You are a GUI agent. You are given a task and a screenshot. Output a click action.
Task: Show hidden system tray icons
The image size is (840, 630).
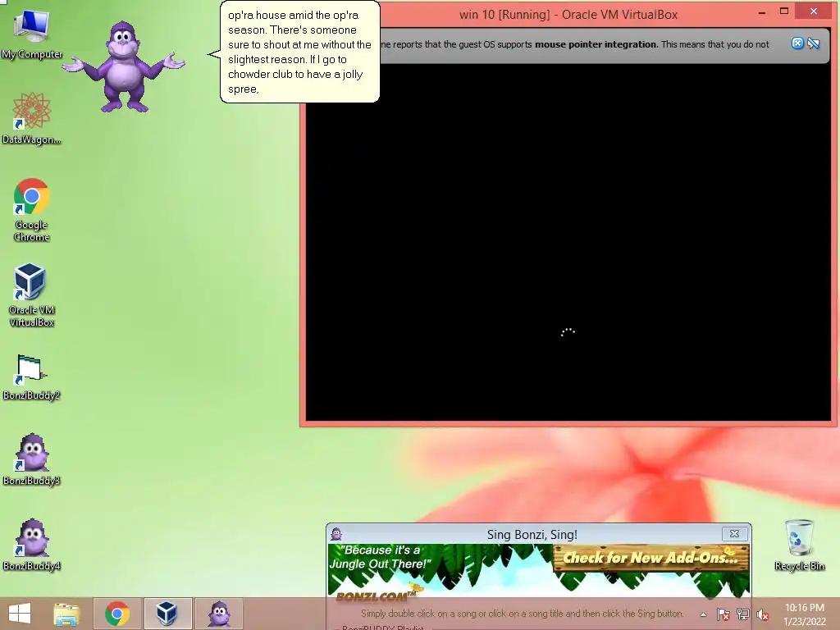[703, 614]
